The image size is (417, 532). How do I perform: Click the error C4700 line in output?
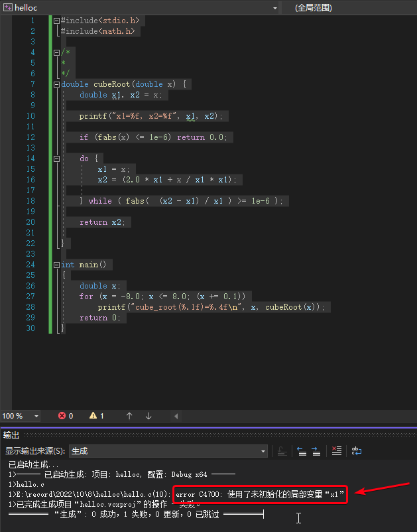[x=176, y=494]
